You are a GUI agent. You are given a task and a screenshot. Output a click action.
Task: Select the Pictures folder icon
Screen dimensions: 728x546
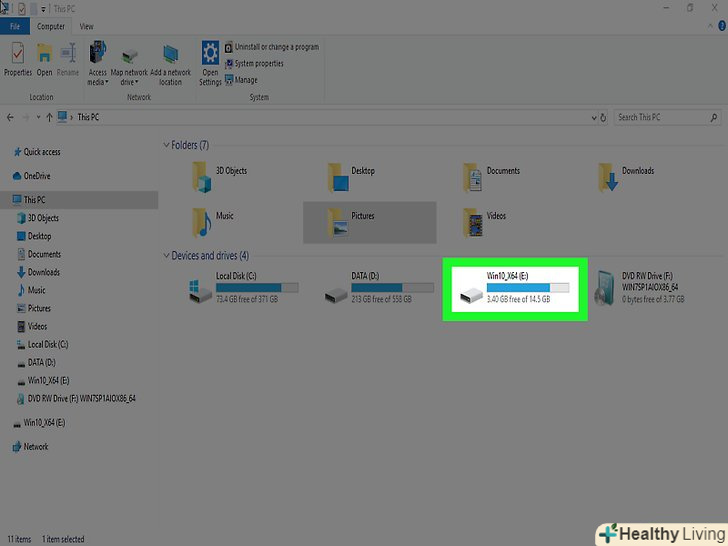click(x=338, y=222)
